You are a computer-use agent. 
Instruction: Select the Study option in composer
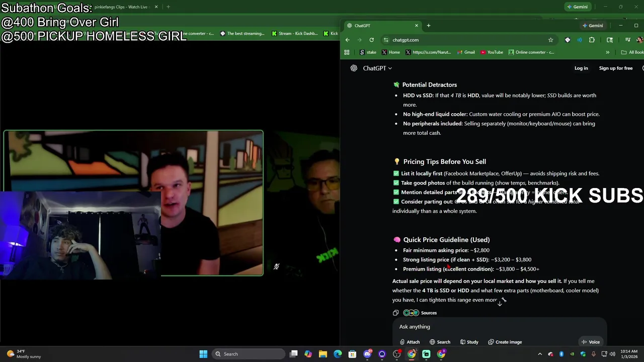click(x=469, y=342)
